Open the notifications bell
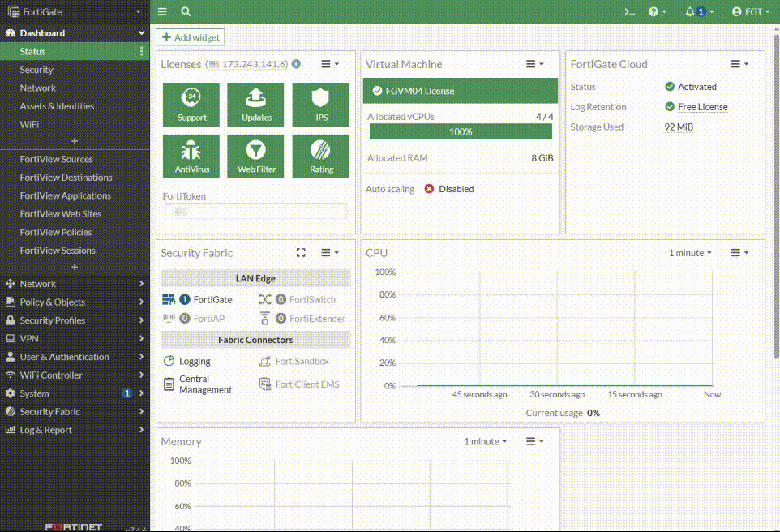The image size is (780, 532). tap(691, 12)
